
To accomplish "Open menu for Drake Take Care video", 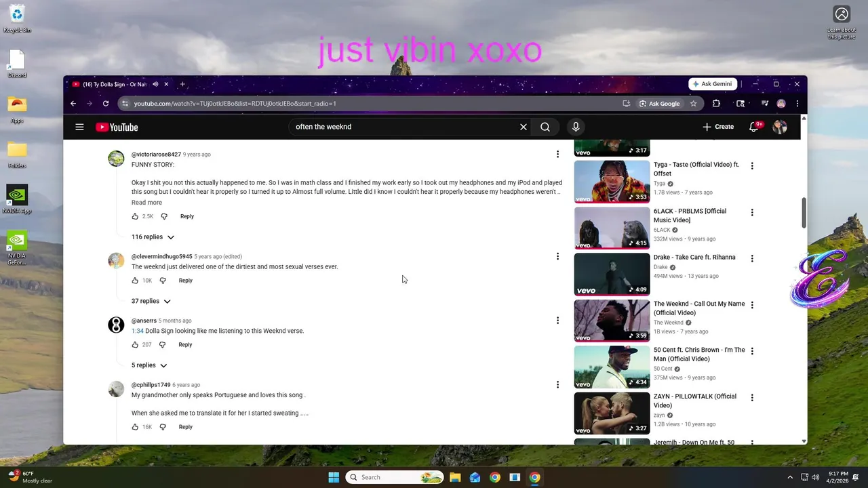I will pos(751,258).
